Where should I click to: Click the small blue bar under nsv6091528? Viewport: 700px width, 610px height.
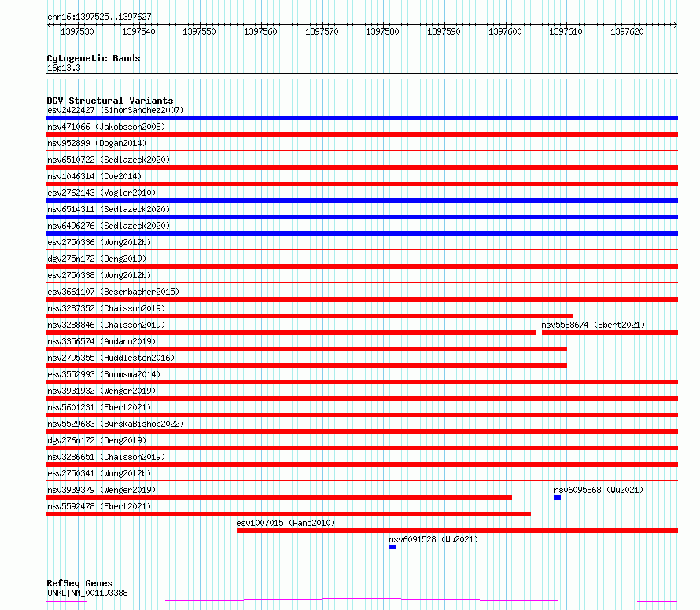tap(392, 547)
